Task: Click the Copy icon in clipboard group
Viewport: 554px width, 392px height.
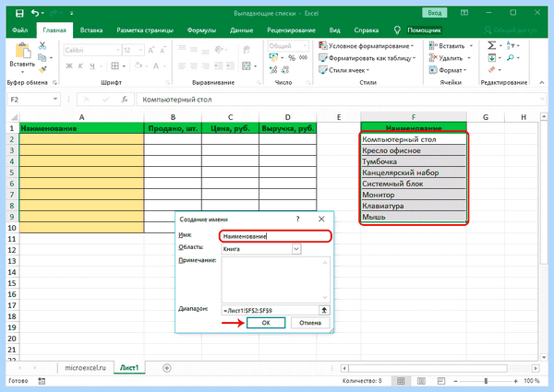Action: point(42,57)
